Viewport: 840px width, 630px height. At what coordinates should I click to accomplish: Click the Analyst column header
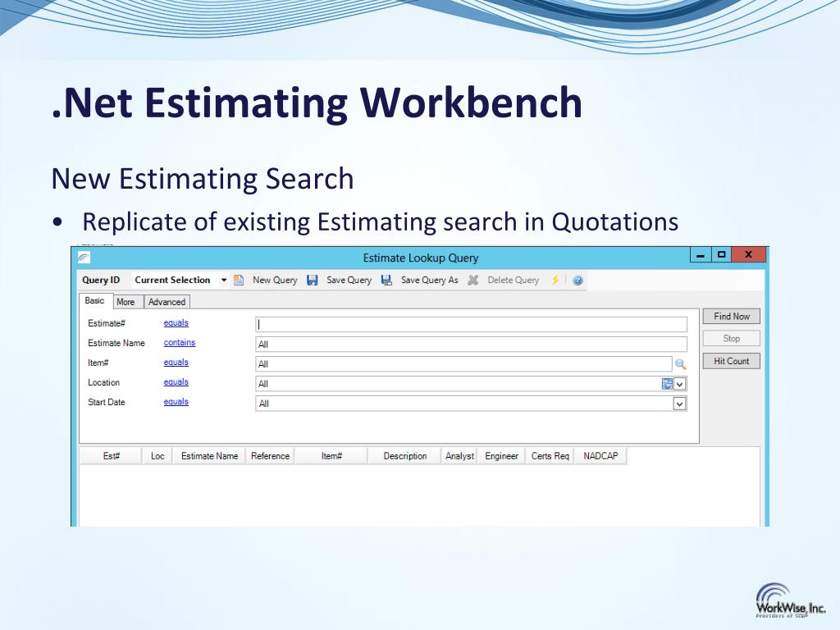pos(459,456)
